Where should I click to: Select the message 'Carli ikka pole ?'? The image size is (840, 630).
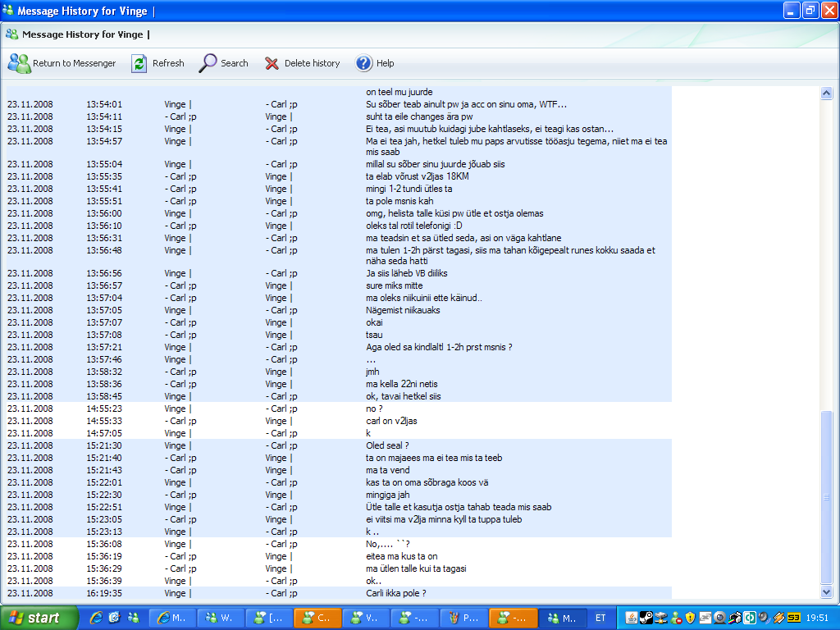click(x=395, y=593)
